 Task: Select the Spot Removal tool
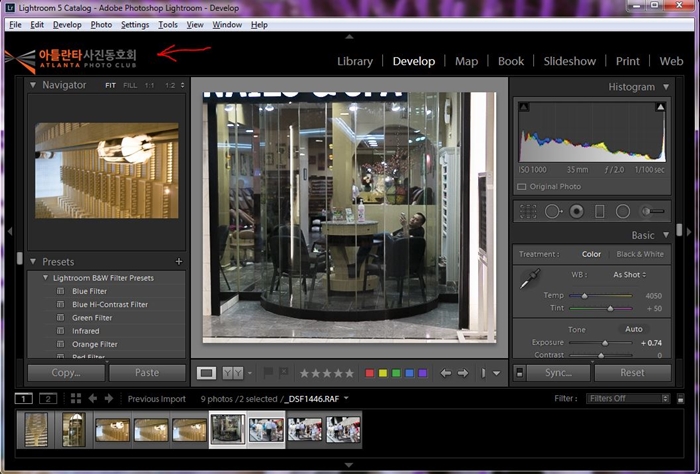[x=553, y=211]
